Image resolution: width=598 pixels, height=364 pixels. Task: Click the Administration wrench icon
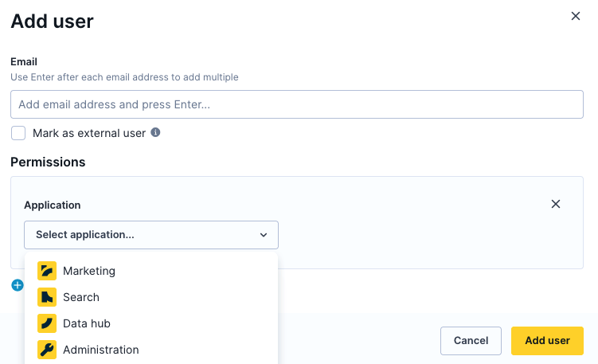point(47,350)
